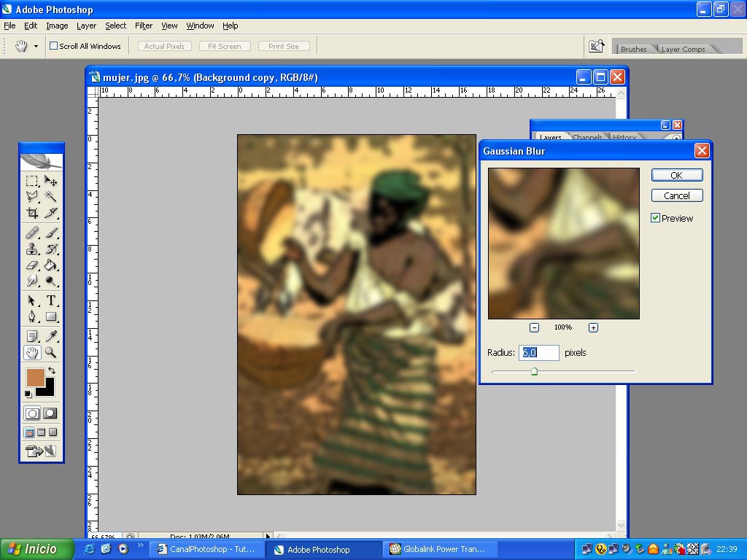747x560 pixels.
Task: Open the Hand tool preset picker arrow
Action: click(x=36, y=46)
